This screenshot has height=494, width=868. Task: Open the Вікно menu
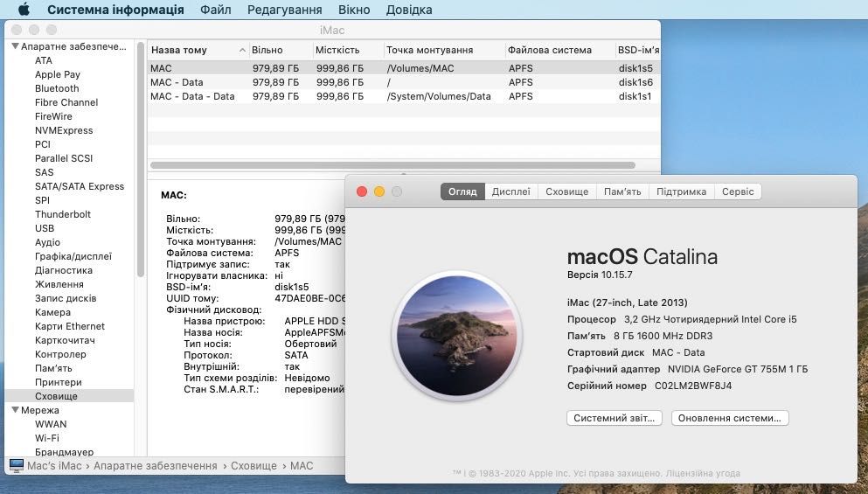354,10
